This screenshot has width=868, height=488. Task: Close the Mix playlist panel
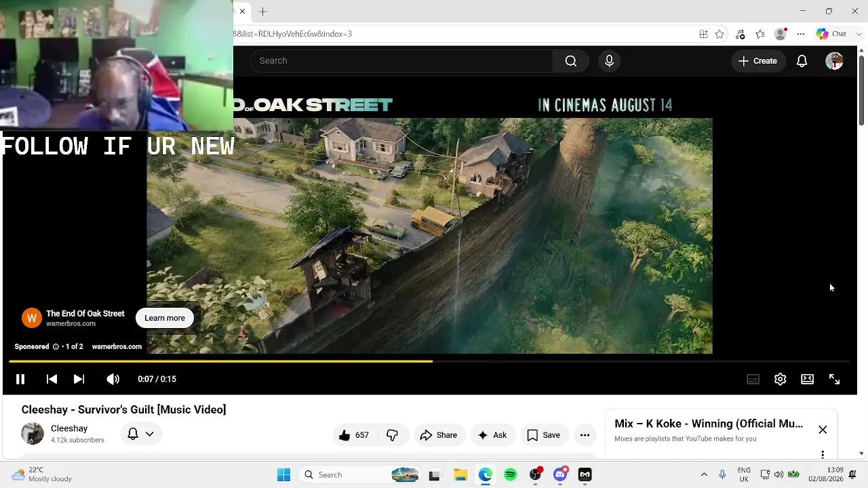click(823, 430)
